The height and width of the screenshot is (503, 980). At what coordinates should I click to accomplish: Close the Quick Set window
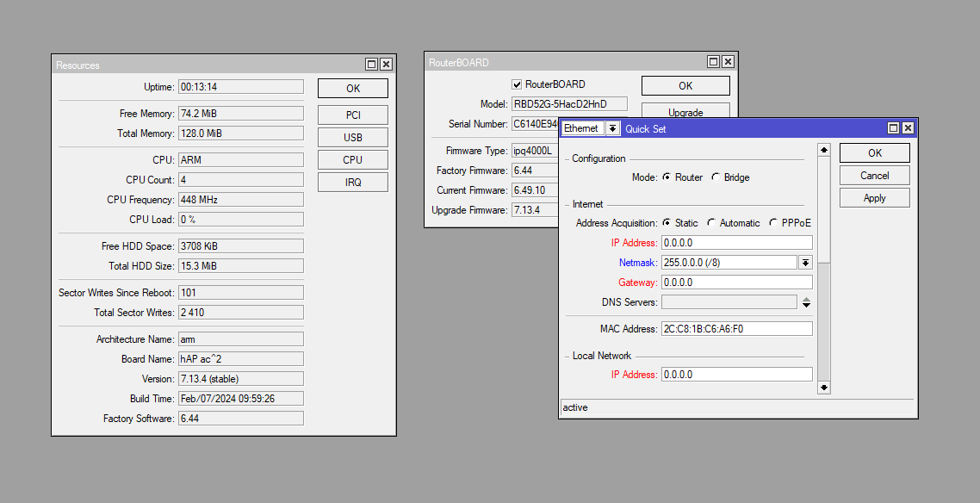pos(909,128)
